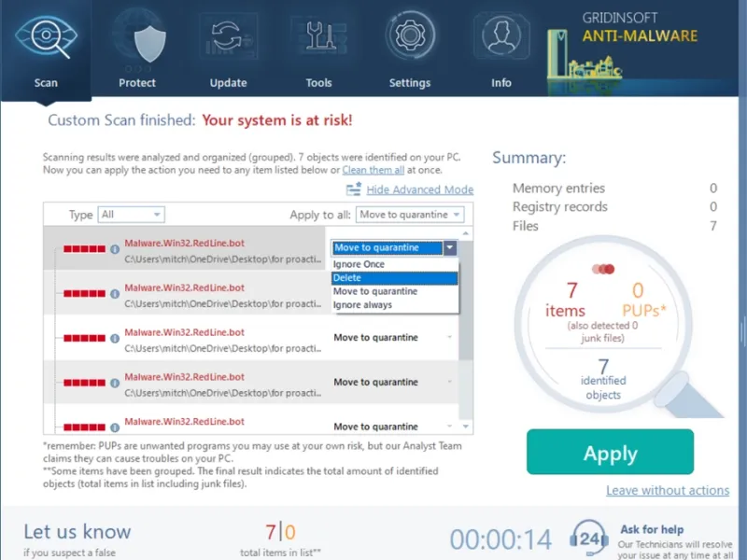
Task: Click the Ask for help heading
Action: tap(652, 529)
